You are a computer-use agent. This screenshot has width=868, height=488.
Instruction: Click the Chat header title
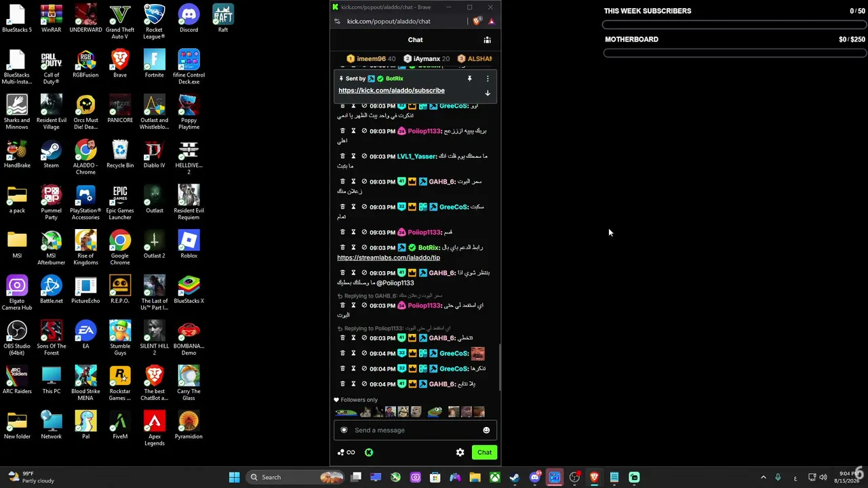coord(415,40)
